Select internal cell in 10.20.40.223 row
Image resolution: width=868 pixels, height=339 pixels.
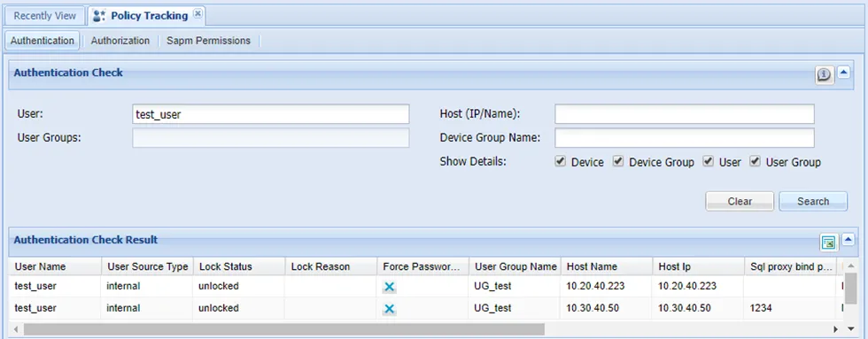click(x=147, y=287)
